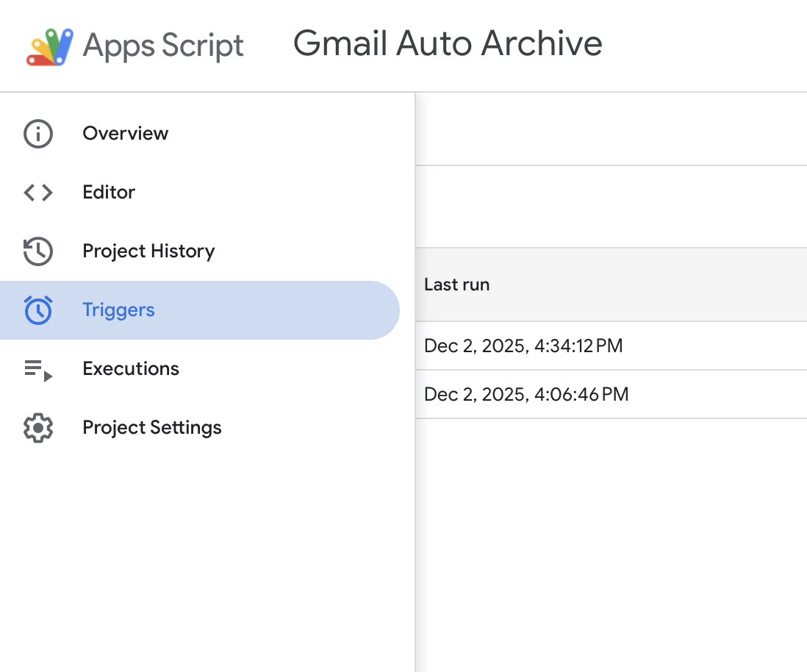807x672 pixels.
Task: Click the Project History clock icon
Action: click(x=37, y=251)
